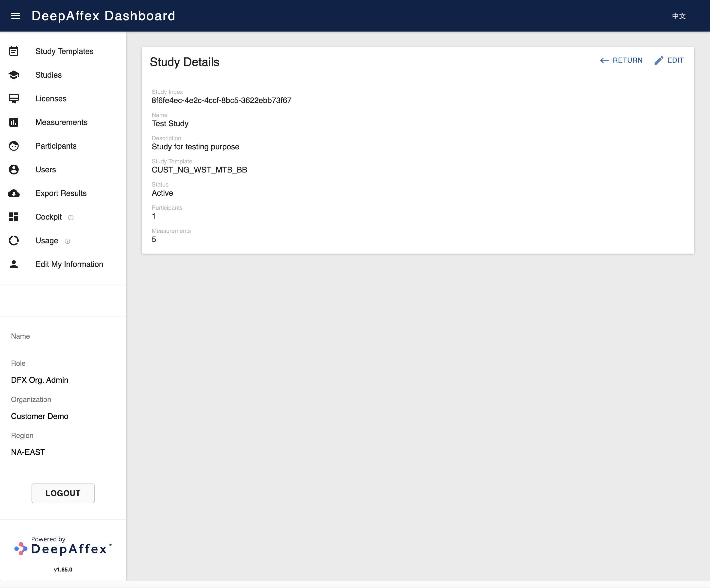Click the Export Results cloud download icon
710x588 pixels.
click(14, 193)
